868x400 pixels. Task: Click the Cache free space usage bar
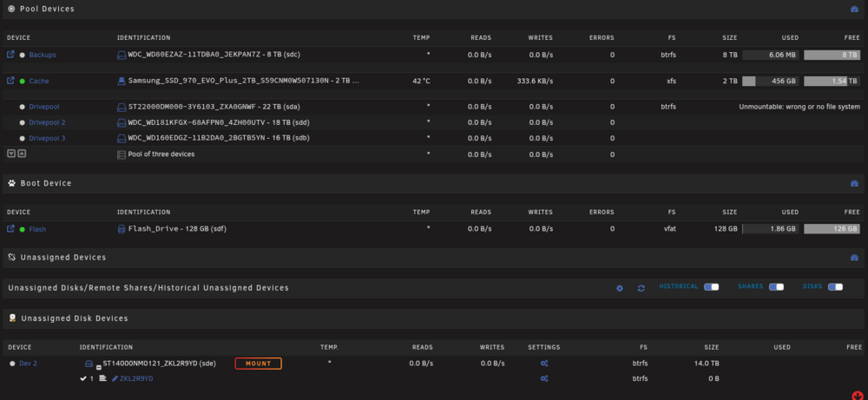click(x=832, y=81)
